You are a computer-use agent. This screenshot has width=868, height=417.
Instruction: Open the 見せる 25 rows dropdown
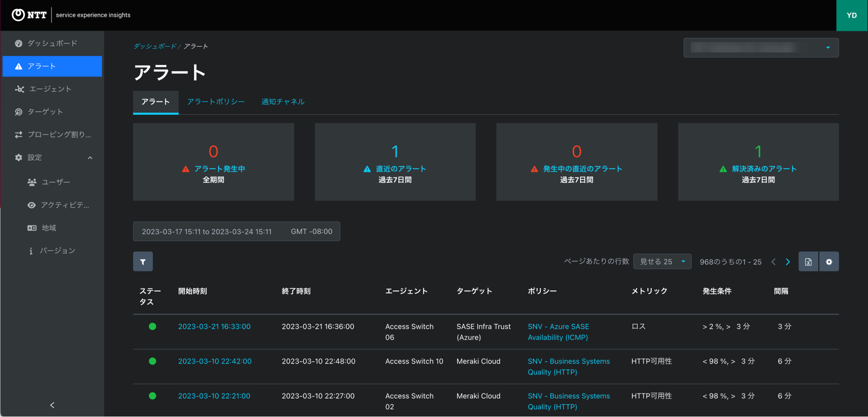pos(662,262)
